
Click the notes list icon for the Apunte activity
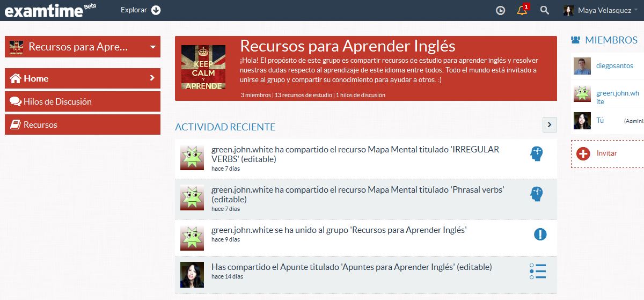[538, 271]
